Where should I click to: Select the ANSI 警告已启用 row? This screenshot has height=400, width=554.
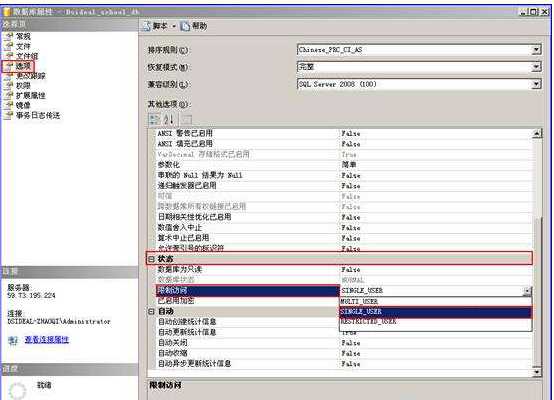tap(343, 134)
